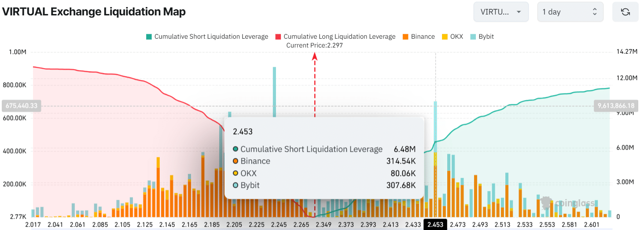This screenshot has height=230, width=644.
Task: Click the 9,613,866.18 right axis marker
Action: (x=616, y=106)
